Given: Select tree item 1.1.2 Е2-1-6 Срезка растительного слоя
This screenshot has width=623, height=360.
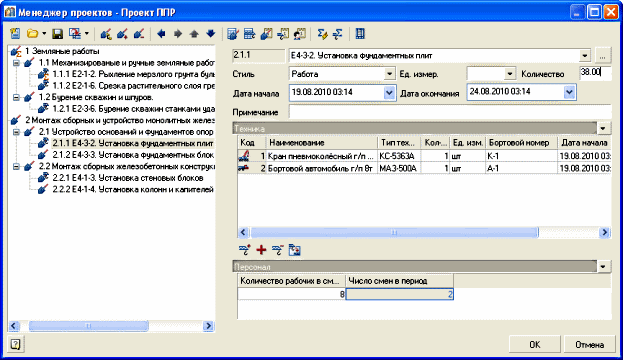Looking at the screenshot, I should tap(134, 86).
